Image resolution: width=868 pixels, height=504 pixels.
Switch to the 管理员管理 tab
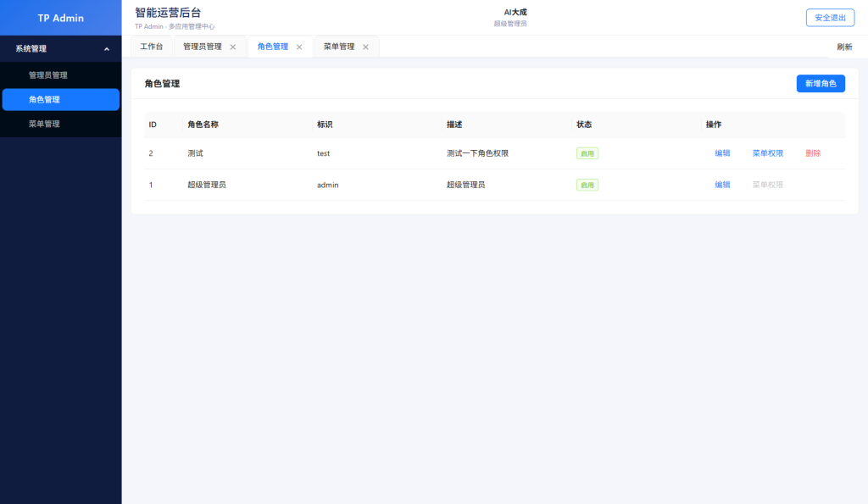pos(203,47)
